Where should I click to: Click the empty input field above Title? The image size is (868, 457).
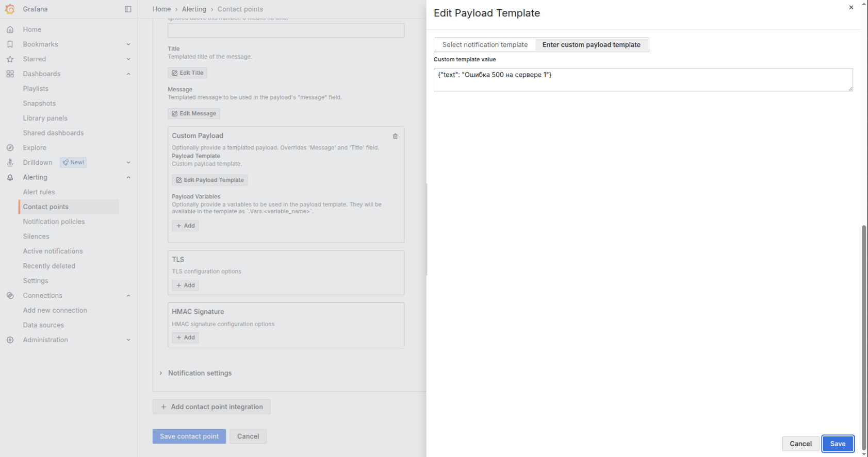tap(286, 30)
